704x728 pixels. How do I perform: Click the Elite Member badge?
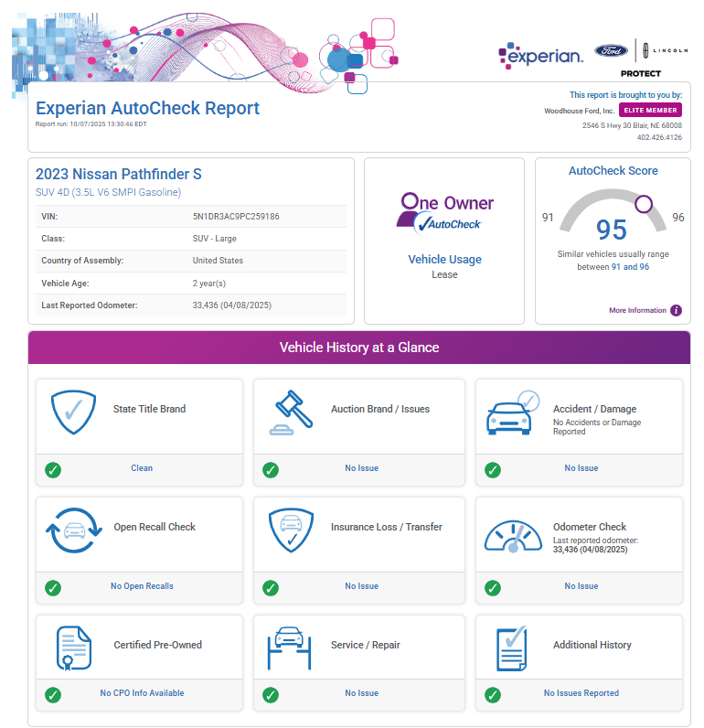coord(650,110)
